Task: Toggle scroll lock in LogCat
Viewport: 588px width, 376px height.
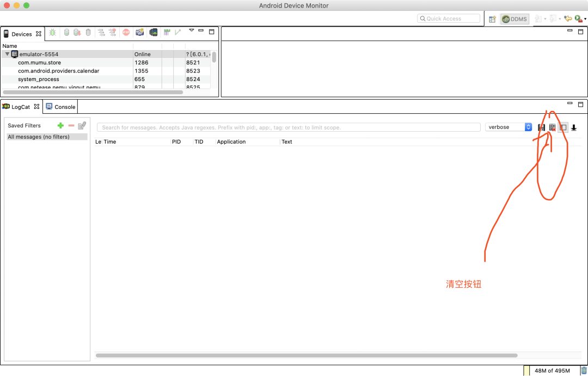Action: coord(563,127)
